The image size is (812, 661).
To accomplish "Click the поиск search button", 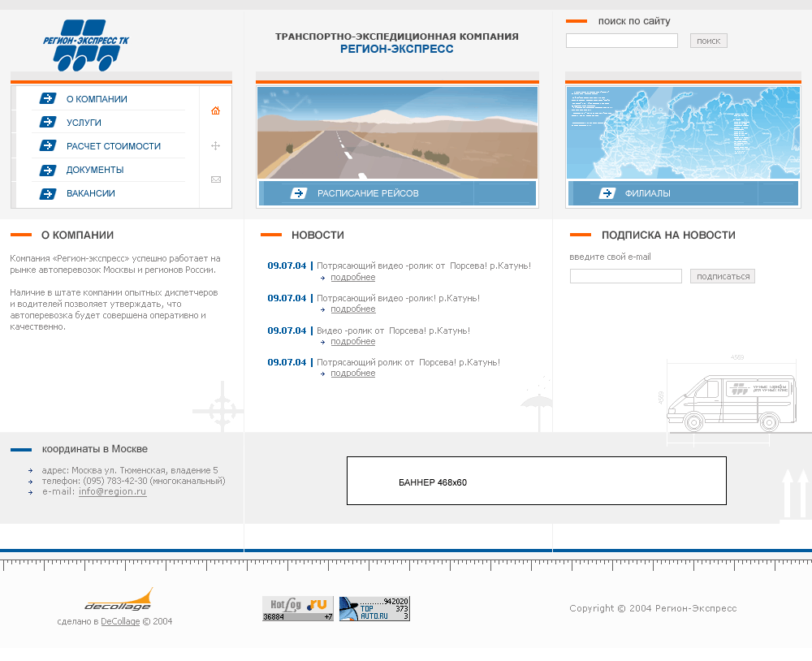I will pyautogui.click(x=708, y=41).
